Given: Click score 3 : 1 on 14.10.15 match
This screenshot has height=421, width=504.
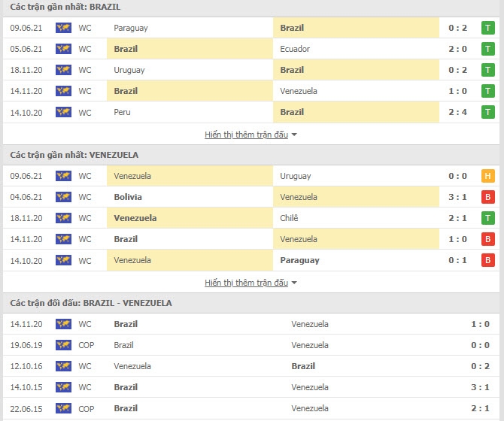Looking at the screenshot, I should 480,387.
